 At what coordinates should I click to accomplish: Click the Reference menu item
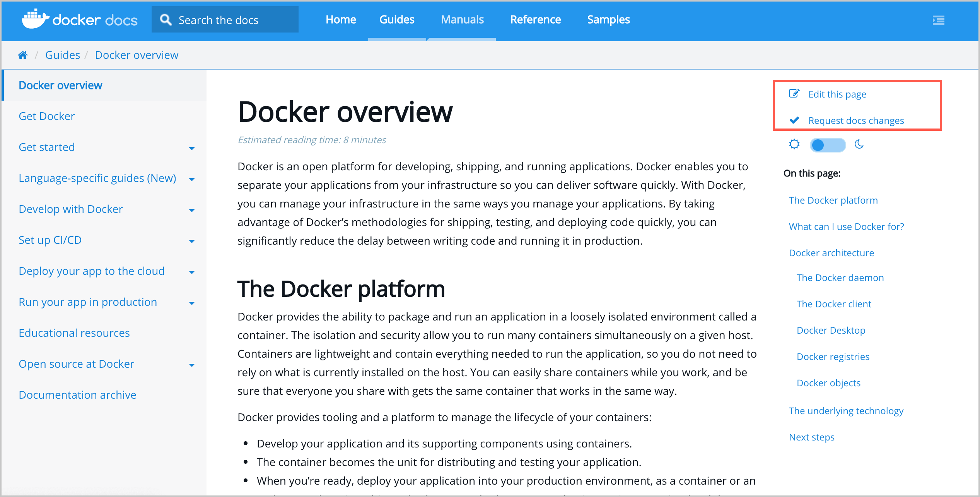536,20
